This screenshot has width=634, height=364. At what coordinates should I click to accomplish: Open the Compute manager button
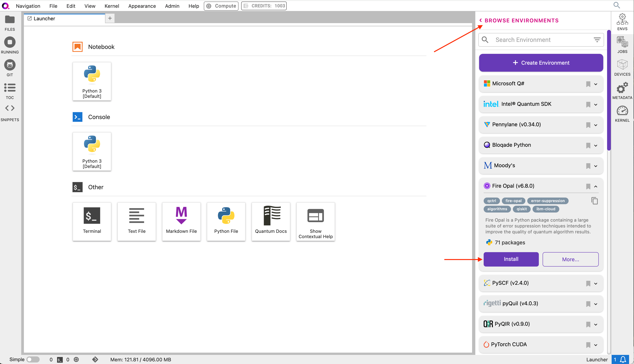pyautogui.click(x=221, y=6)
